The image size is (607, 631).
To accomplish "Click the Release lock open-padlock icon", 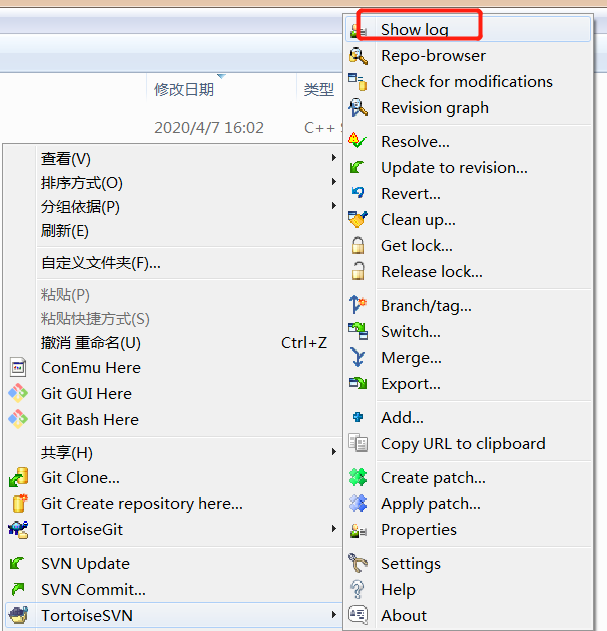I will [358, 271].
